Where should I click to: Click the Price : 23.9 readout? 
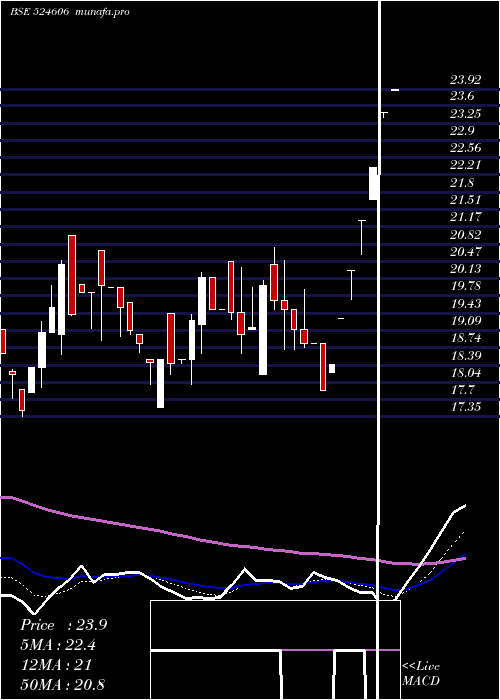63,625
